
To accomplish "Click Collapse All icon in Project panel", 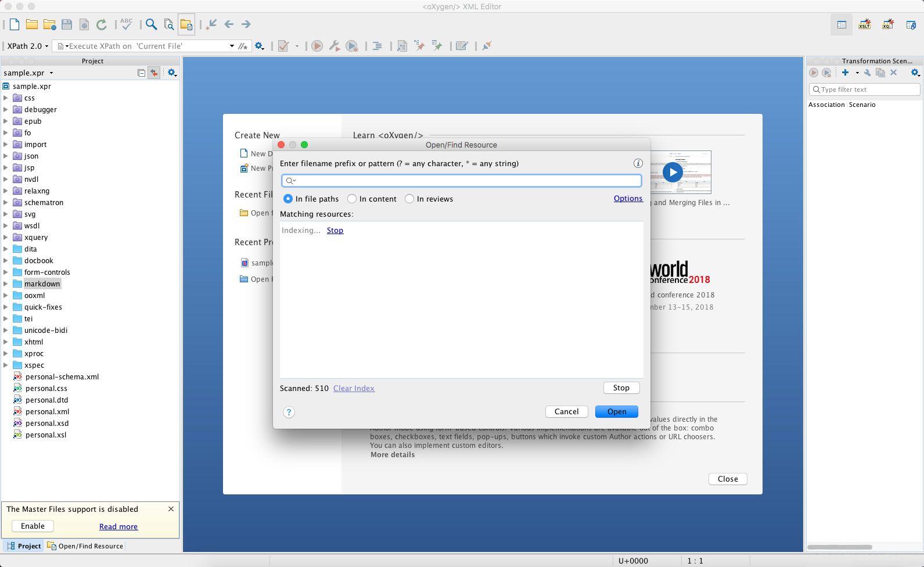I will (x=141, y=73).
